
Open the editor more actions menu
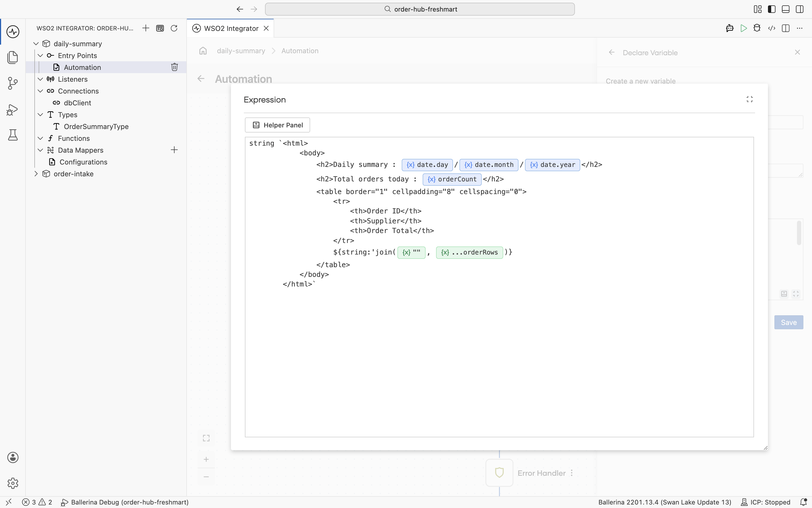tap(800, 28)
